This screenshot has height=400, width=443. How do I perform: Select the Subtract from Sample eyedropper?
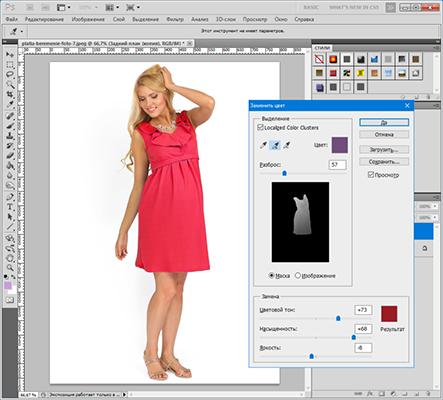coord(286,145)
